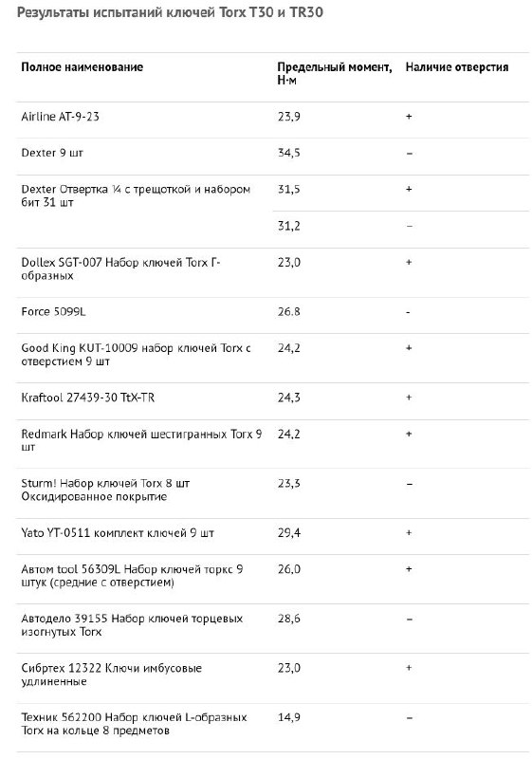Select the Force 5099L row
Screen dimensions: 532x759
pyautogui.click(x=273, y=312)
